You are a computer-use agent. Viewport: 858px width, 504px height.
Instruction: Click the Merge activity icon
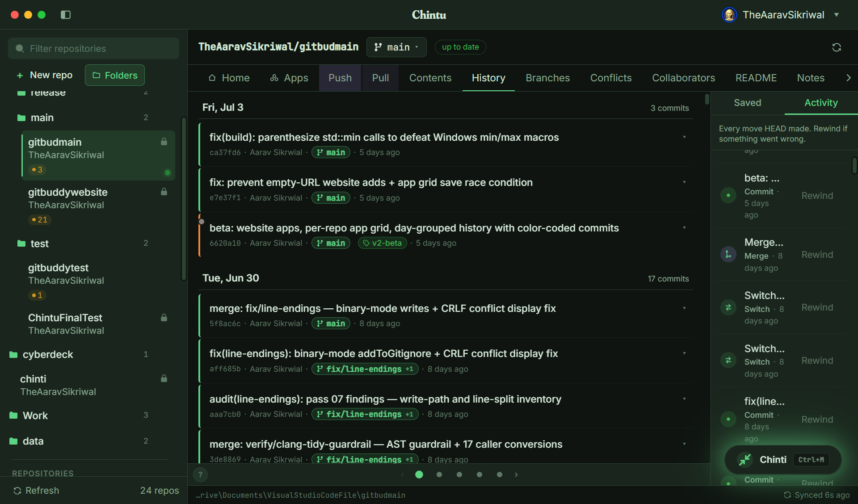click(x=728, y=255)
